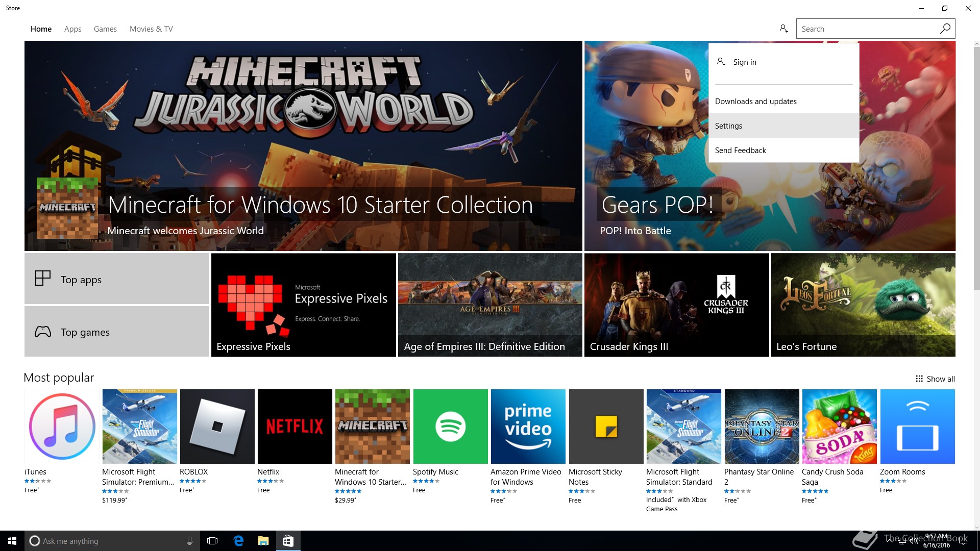
Task: Choose Sign in from the account menu
Action: pyautogui.click(x=783, y=62)
